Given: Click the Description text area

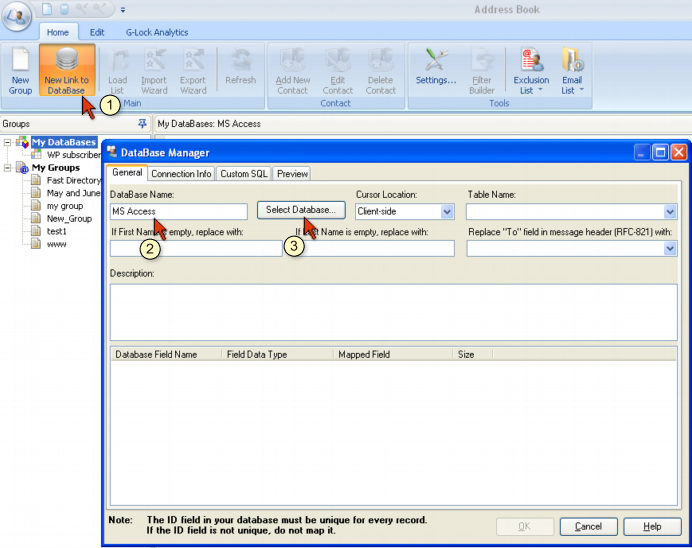Looking at the screenshot, I should [394, 312].
